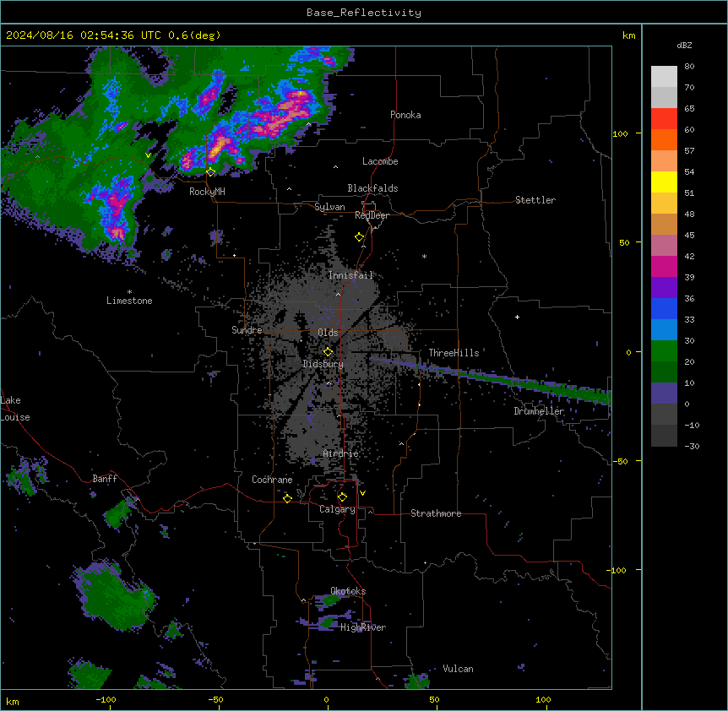Select the purple 36 dBZ legend swatch
The width and height of the screenshot is (728, 711).
[x=664, y=288]
